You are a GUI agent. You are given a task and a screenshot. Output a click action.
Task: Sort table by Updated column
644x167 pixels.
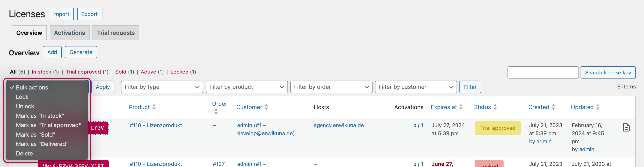(x=582, y=107)
